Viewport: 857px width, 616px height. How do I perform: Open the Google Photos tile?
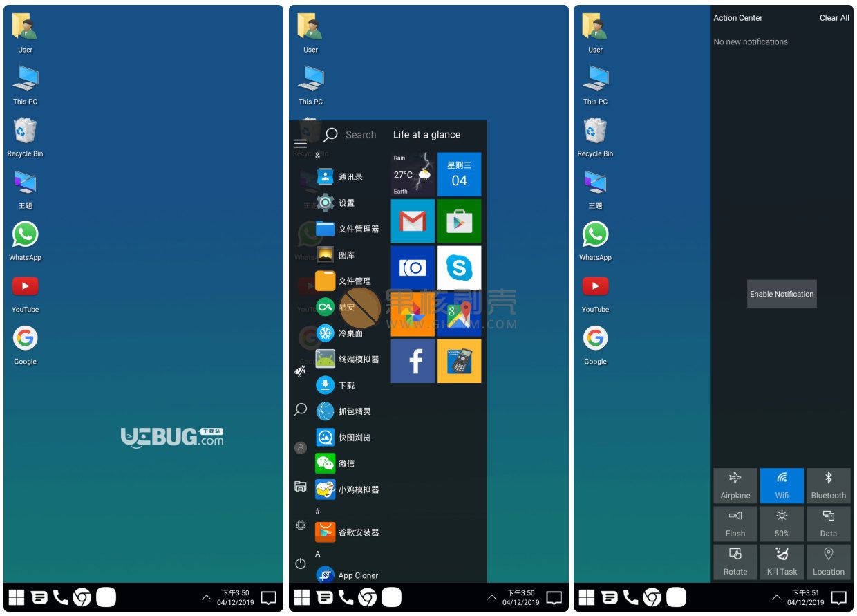413,315
